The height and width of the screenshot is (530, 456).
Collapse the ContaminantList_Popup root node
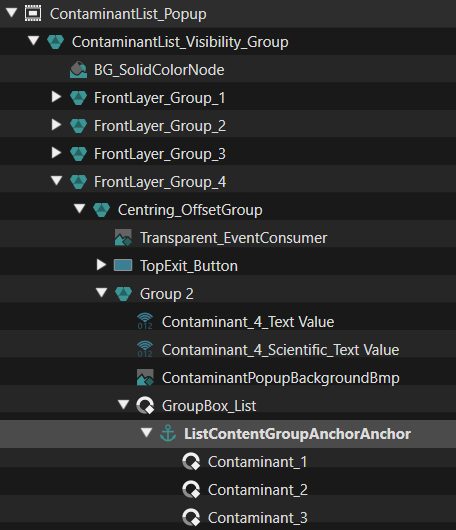point(11,13)
